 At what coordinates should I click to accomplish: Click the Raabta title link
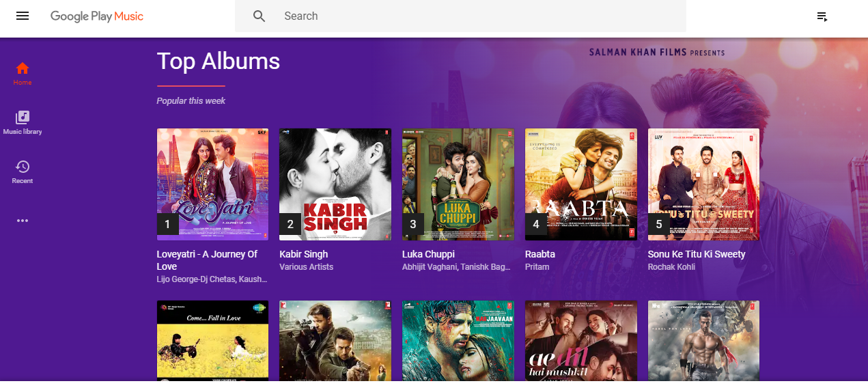click(x=540, y=254)
